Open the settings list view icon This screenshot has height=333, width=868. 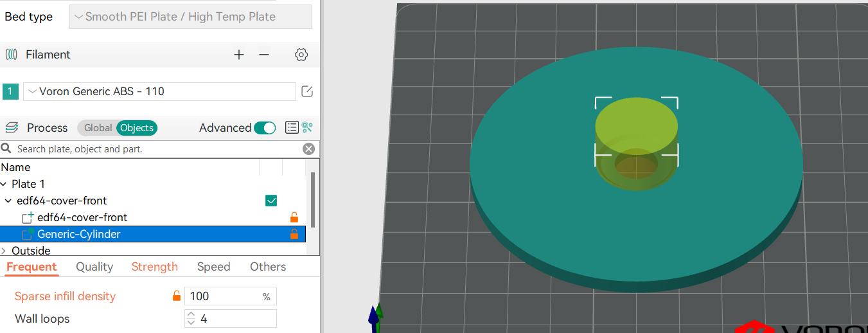(x=292, y=127)
